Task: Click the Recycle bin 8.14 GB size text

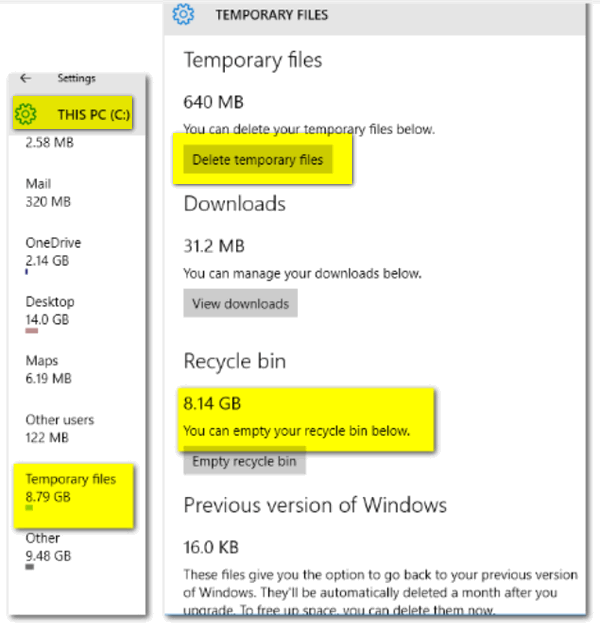Action: [212, 403]
